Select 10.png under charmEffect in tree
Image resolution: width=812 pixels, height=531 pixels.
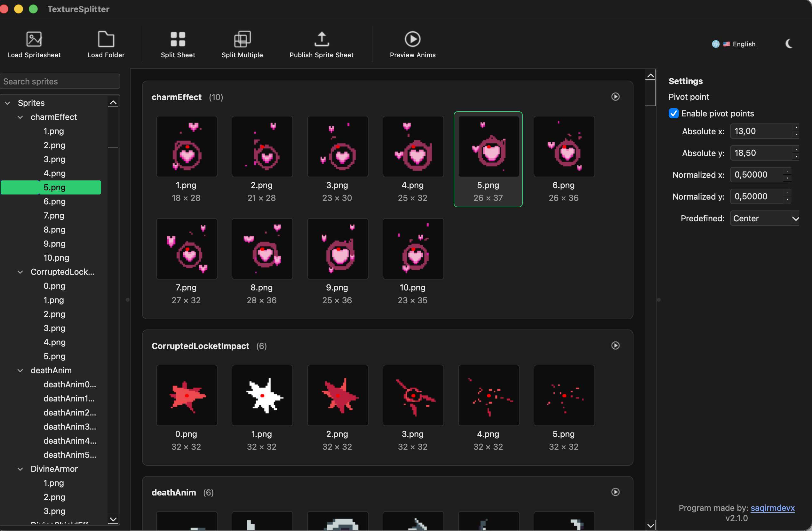(56, 258)
